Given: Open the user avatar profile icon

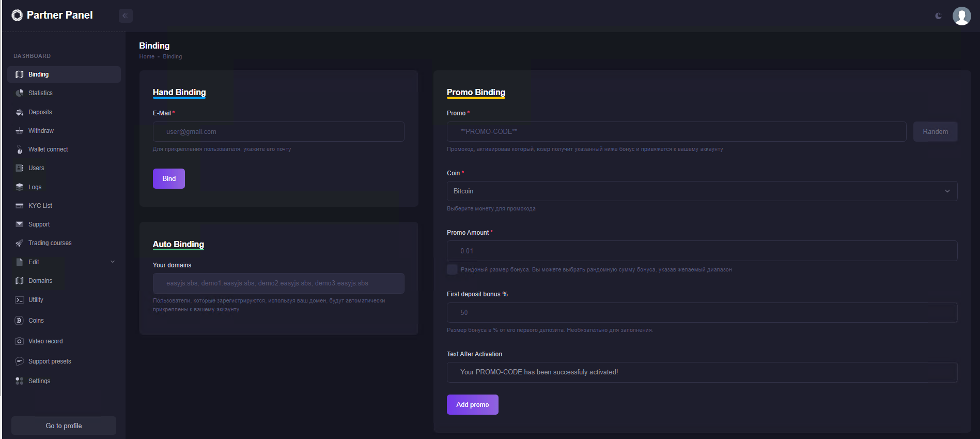Looking at the screenshot, I should click(x=961, y=16).
